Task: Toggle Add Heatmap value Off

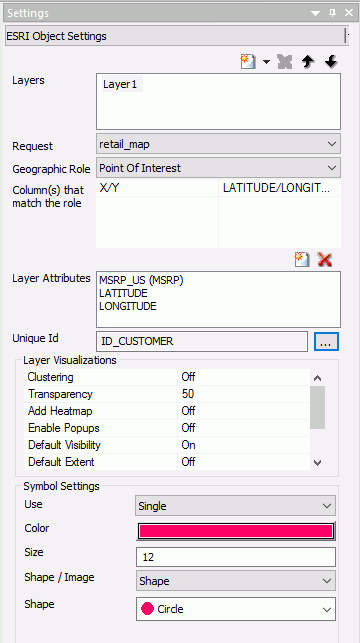Action: coord(244,411)
